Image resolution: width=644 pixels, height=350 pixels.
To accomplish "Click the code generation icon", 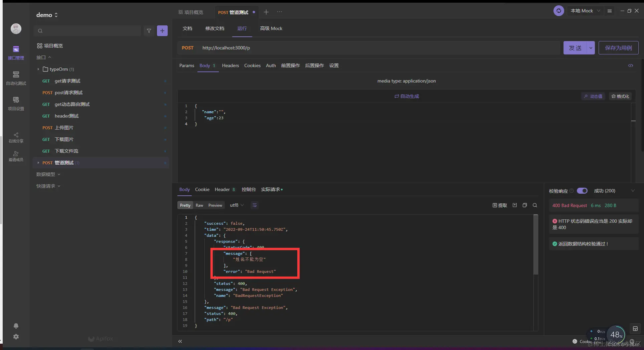I will click(631, 65).
